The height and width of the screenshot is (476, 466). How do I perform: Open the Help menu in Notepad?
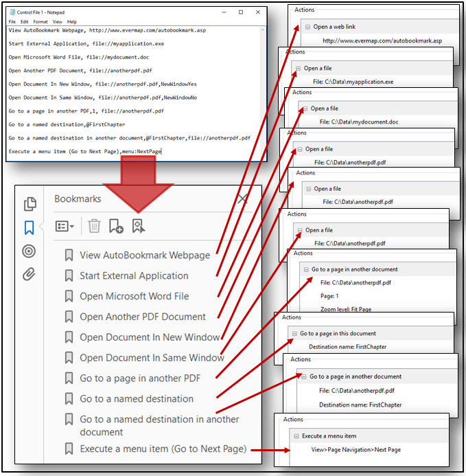coord(72,22)
